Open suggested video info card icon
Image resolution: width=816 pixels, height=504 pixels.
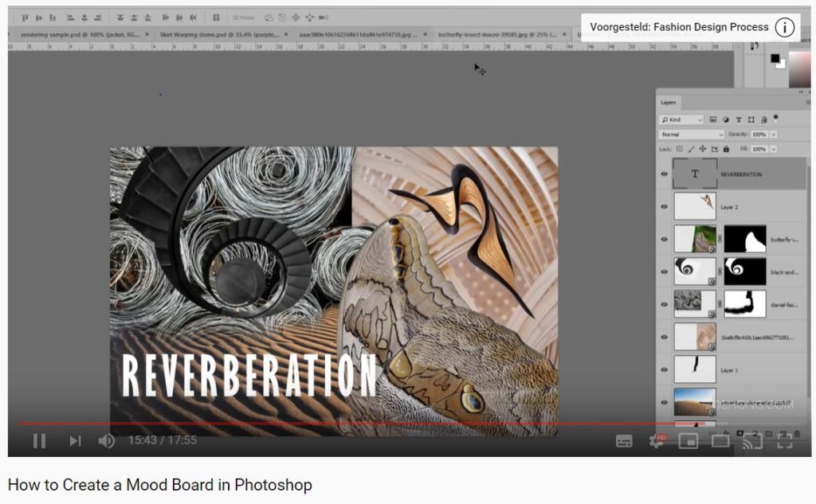coord(785,27)
